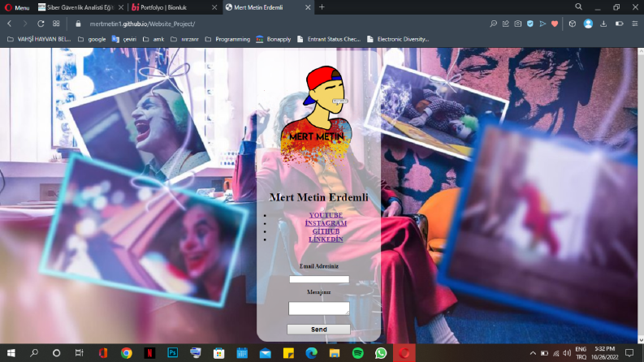This screenshot has width=644, height=362.
Task: Click the Mesajınız text area
Action: pos(319,308)
